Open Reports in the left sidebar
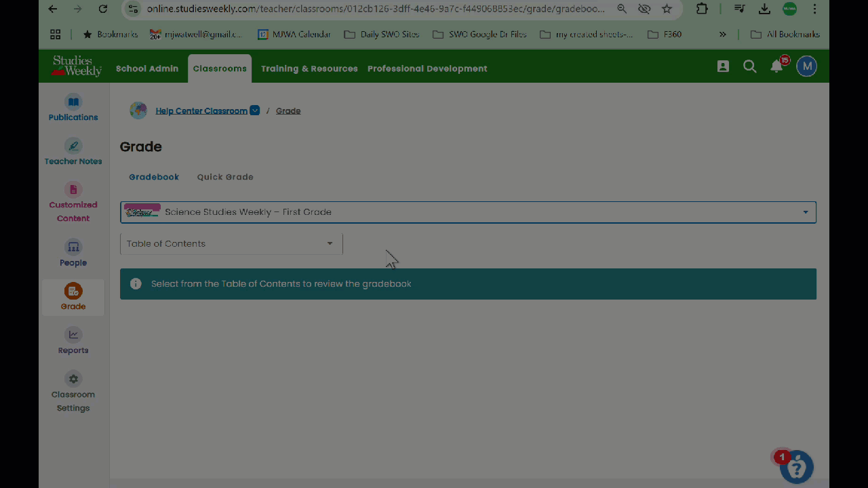Screen dimensions: 868x488 pyautogui.click(x=73, y=342)
